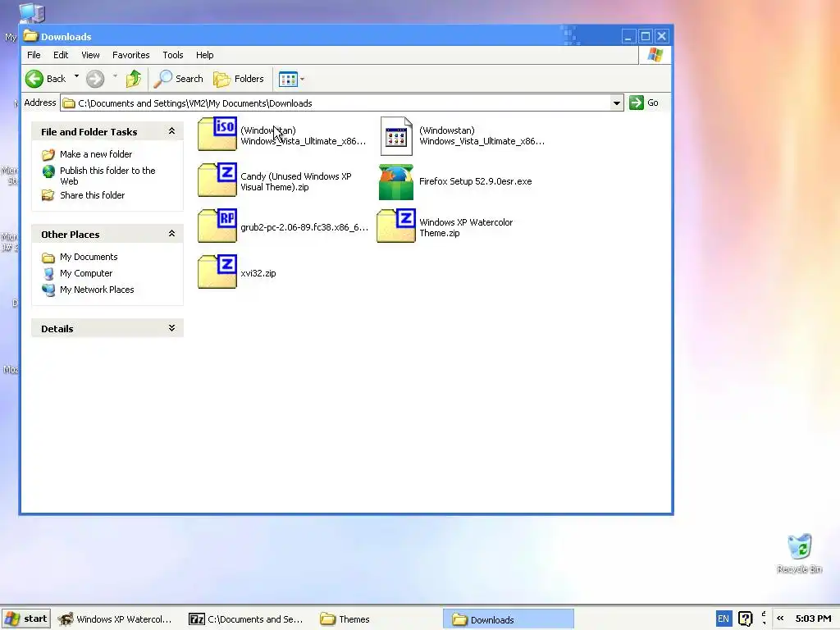Collapse the File and Folder Tasks panel

pos(171,131)
